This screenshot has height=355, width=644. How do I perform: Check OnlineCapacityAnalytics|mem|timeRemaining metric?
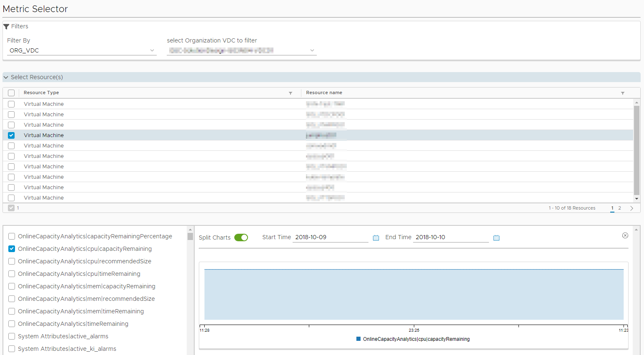12,311
